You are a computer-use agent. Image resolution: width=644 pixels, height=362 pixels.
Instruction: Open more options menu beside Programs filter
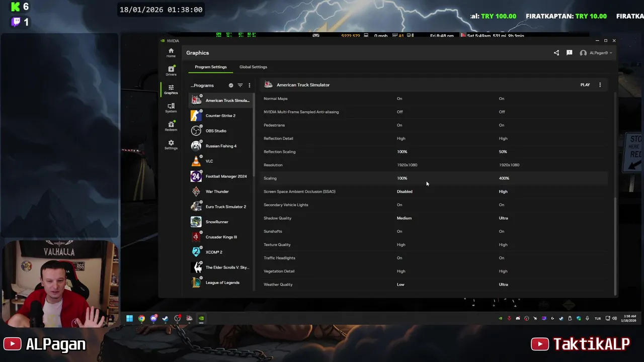(x=249, y=85)
